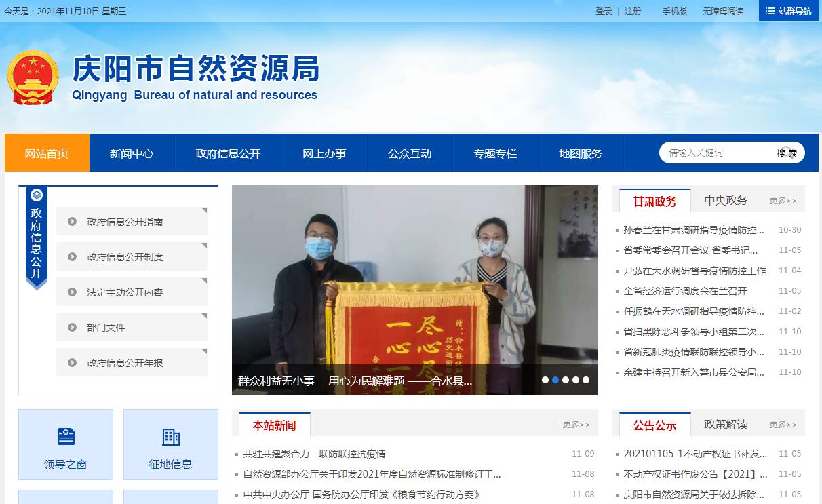Click the national emblem logo
The height and width of the screenshot is (504, 822).
[33, 77]
